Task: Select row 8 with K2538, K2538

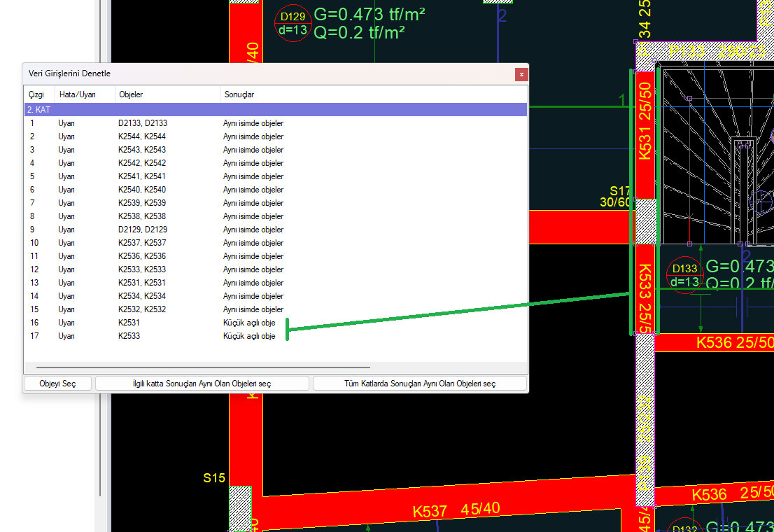Action: [x=276, y=216]
